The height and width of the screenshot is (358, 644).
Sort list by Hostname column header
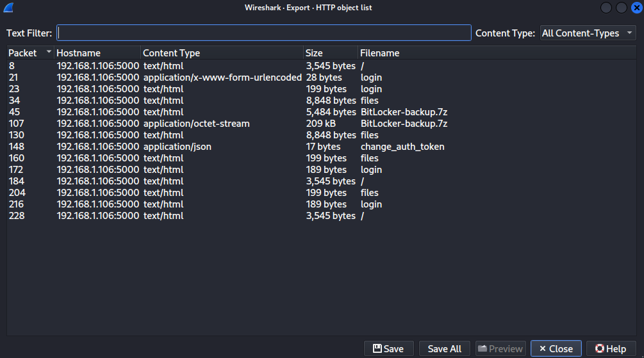click(97, 53)
